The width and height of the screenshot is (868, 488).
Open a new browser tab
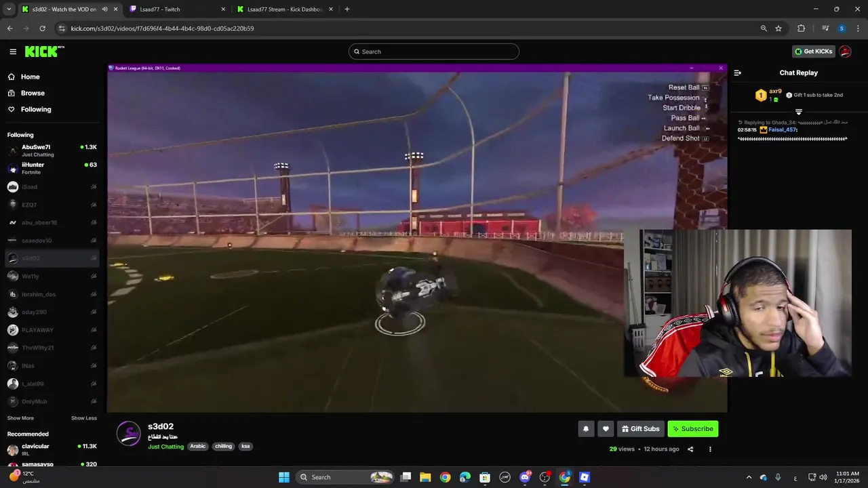tap(347, 9)
